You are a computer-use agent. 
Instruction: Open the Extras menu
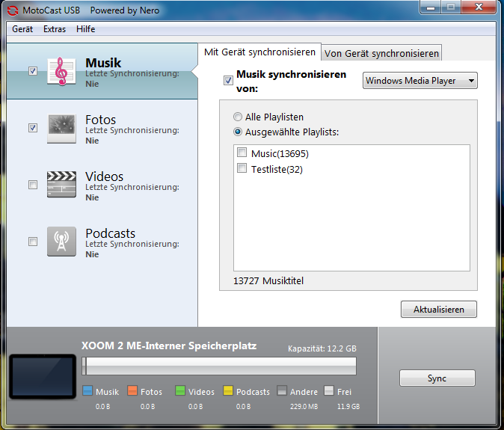55,29
